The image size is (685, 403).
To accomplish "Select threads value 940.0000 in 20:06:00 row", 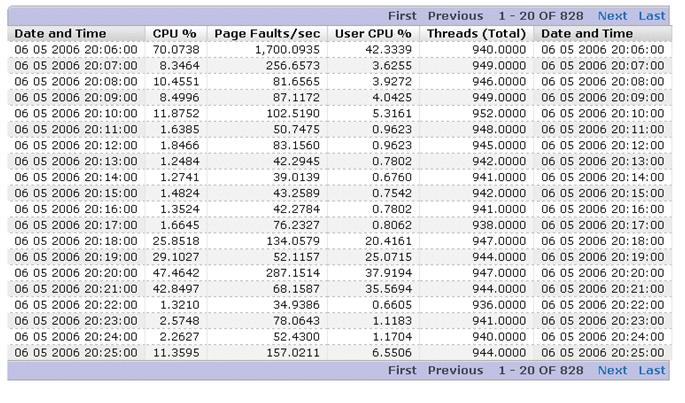I will coord(499,50).
